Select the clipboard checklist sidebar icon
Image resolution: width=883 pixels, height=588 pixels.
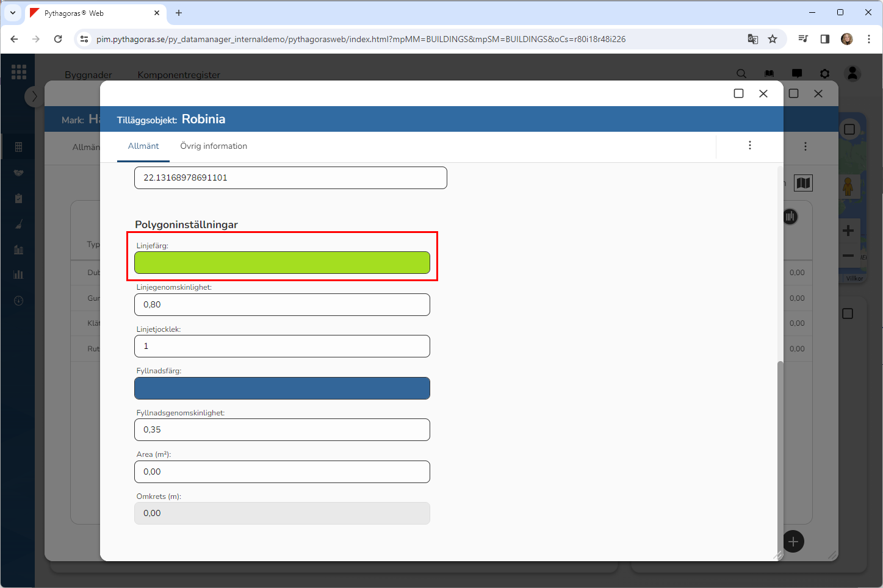tap(18, 199)
